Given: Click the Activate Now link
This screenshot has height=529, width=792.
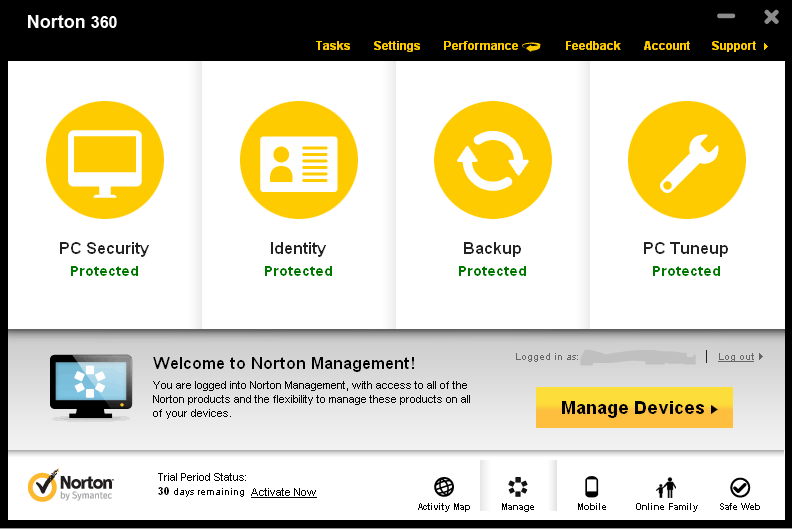Looking at the screenshot, I should [283, 492].
